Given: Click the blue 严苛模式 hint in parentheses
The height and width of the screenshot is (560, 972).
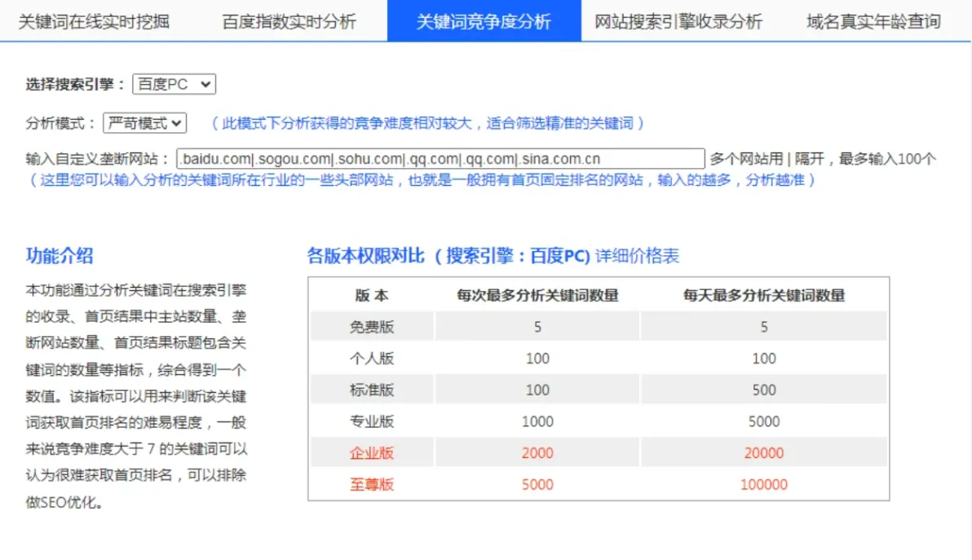Looking at the screenshot, I should pos(428,123).
